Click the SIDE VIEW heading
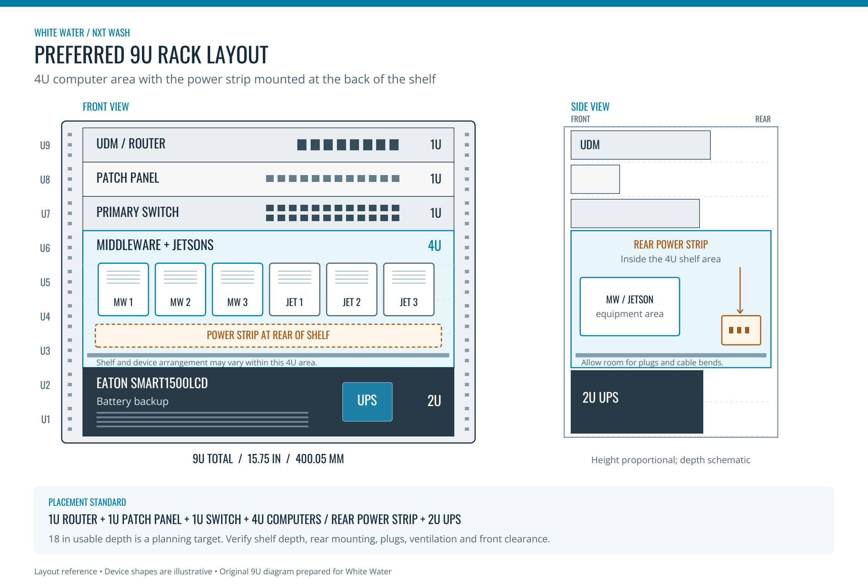Screen dimensions: 868x588 point(590,107)
